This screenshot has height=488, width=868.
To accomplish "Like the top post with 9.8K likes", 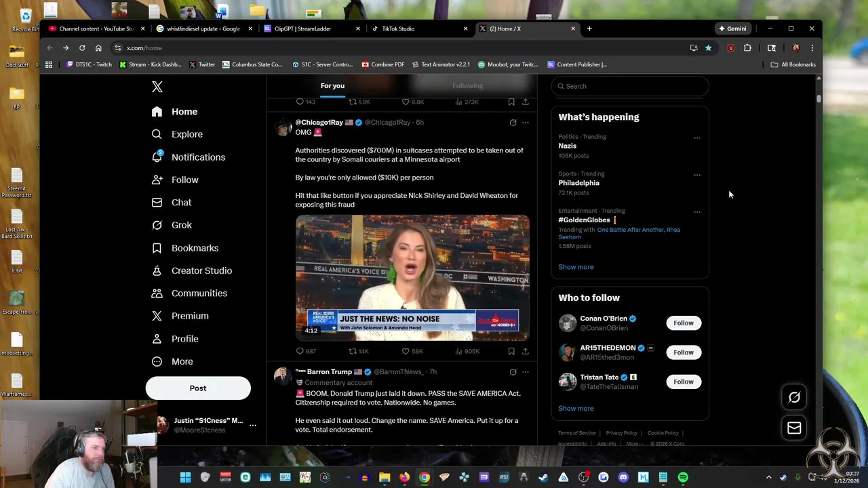I will 413,102.
